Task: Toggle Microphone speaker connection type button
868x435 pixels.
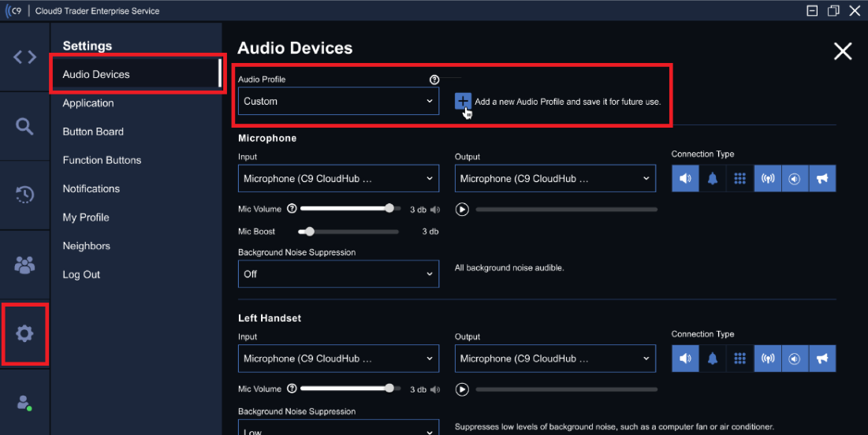Action: click(x=685, y=179)
